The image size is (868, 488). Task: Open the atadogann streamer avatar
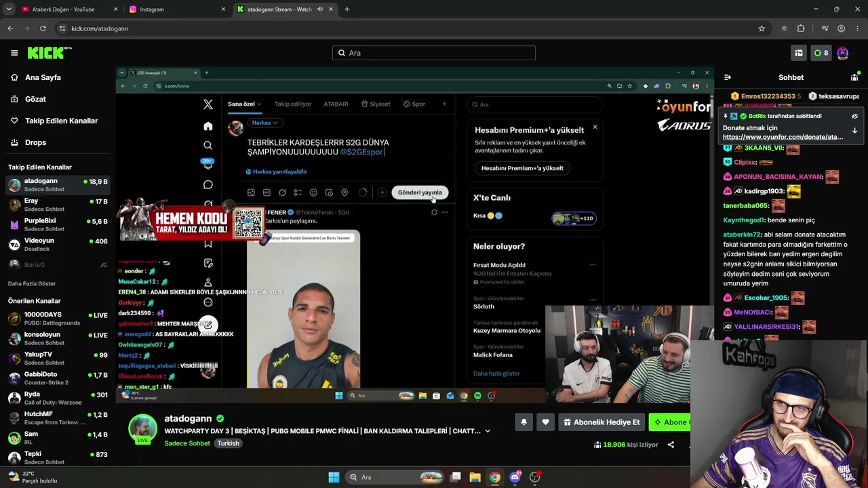click(x=142, y=428)
